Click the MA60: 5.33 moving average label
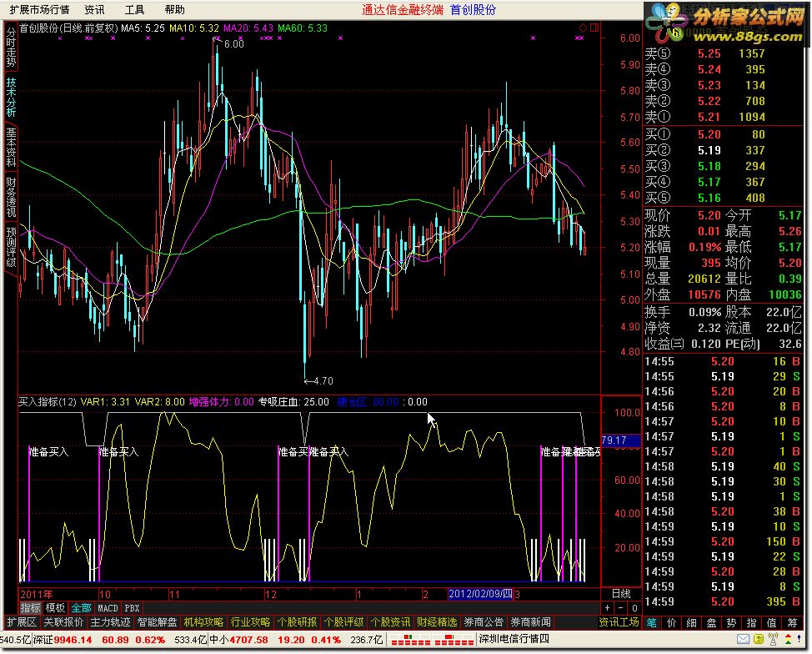 pos(303,28)
